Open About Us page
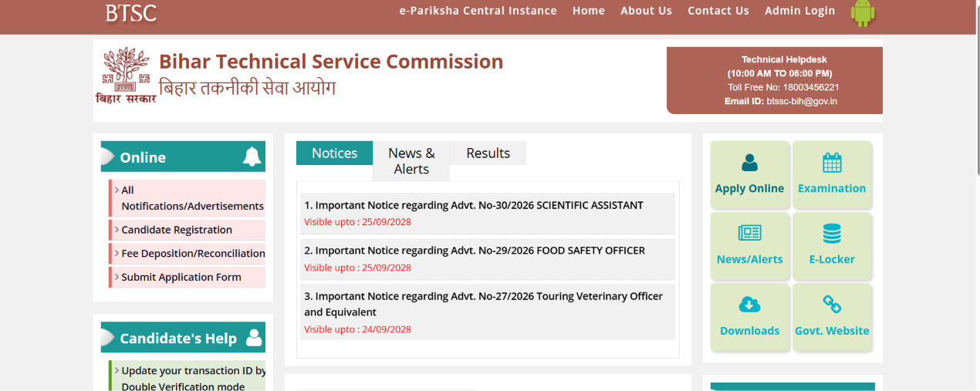Screen dimensions: 980x391 pyautogui.click(x=646, y=11)
